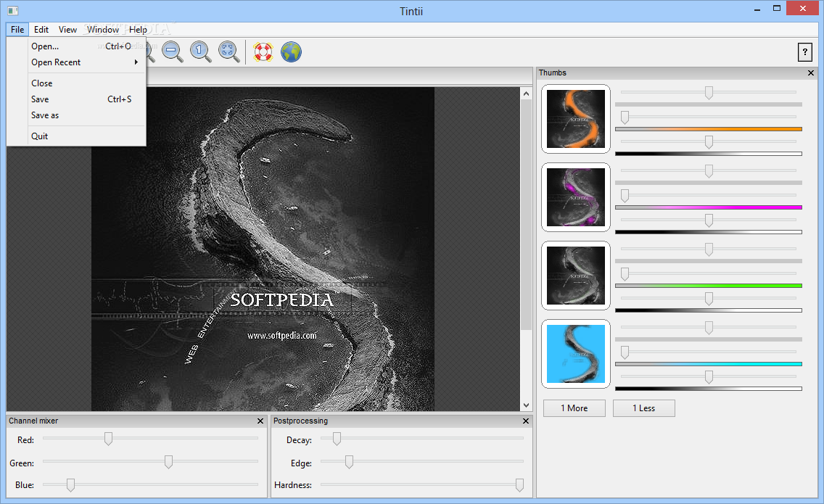Collapse the open File menu
824x504 pixels.
[x=17, y=30]
